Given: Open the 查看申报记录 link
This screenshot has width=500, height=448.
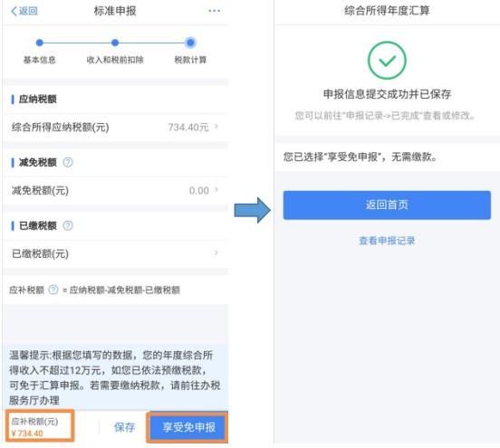Looking at the screenshot, I should tap(387, 241).
